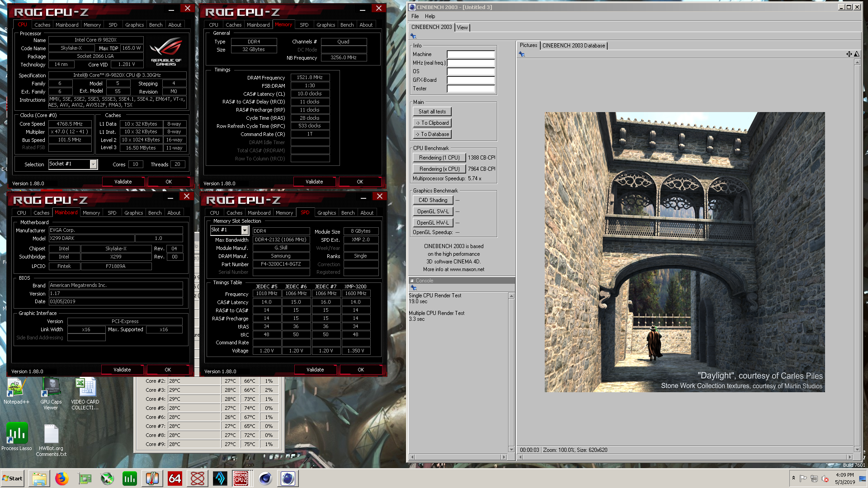Click the Console panel scrollbar up arrow

pyautogui.click(x=511, y=296)
